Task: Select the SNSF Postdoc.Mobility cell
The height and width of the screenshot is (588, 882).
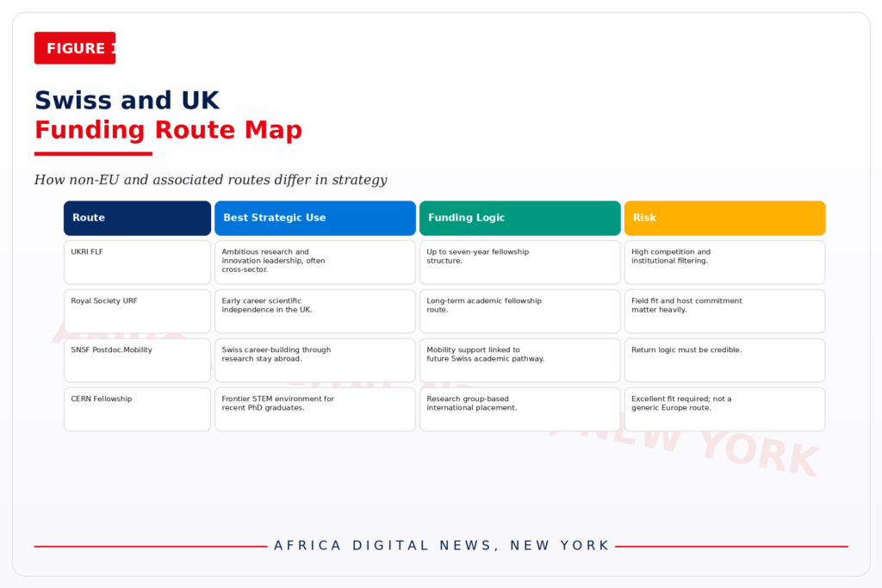Action: click(137, 361)
